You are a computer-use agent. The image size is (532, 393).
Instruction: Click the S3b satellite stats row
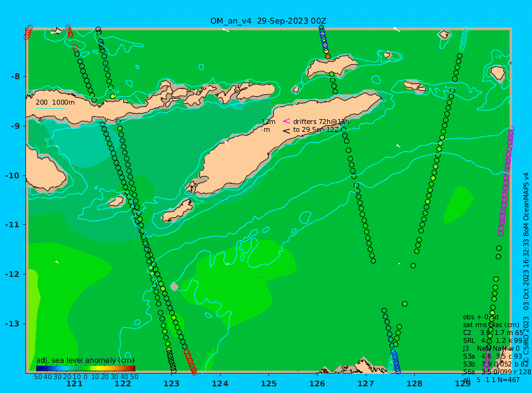[x=496, y=364]
